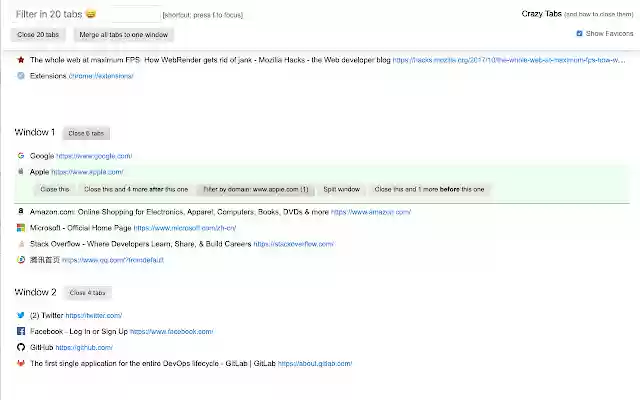Click the Window 1 heading
The image size is (640, 400).
[35, 132]
